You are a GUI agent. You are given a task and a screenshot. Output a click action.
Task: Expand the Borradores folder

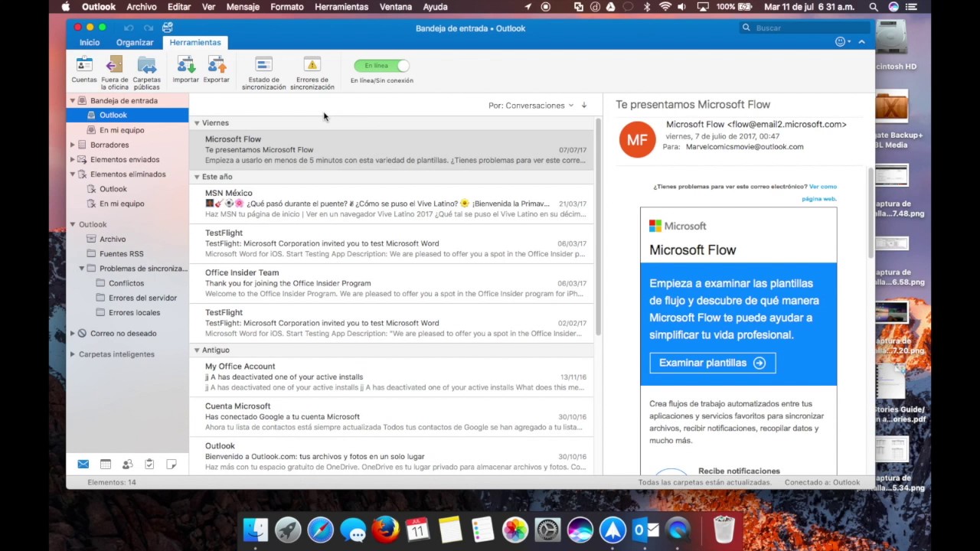(x=73, y=145)
